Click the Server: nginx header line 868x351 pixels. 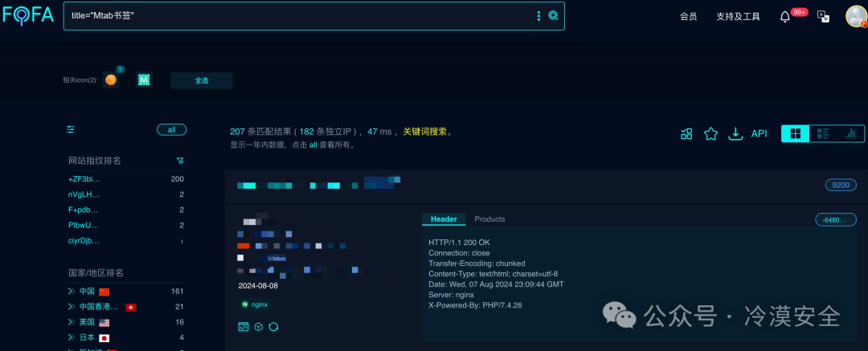click(451, 295)
